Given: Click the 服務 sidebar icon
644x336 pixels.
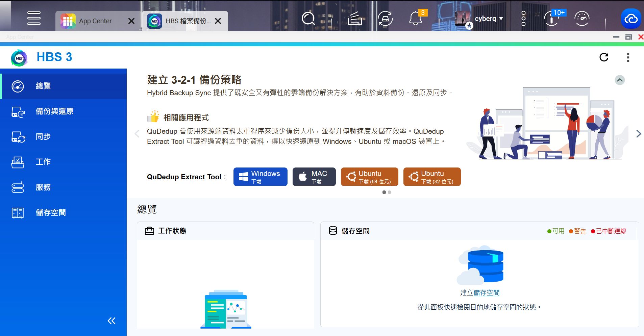Looking at the screenshot, I should (18, 187).
